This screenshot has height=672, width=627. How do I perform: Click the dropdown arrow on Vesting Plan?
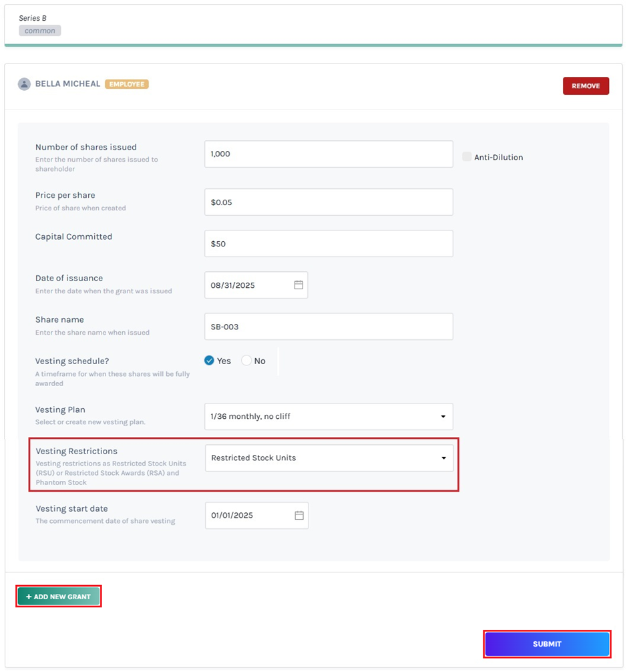coord(443,416)
